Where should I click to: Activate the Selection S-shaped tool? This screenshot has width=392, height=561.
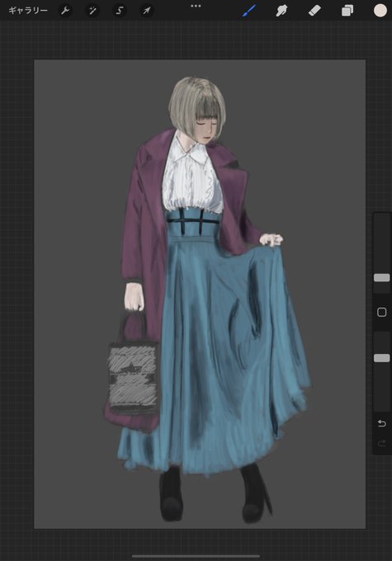[x=120, y=11]
